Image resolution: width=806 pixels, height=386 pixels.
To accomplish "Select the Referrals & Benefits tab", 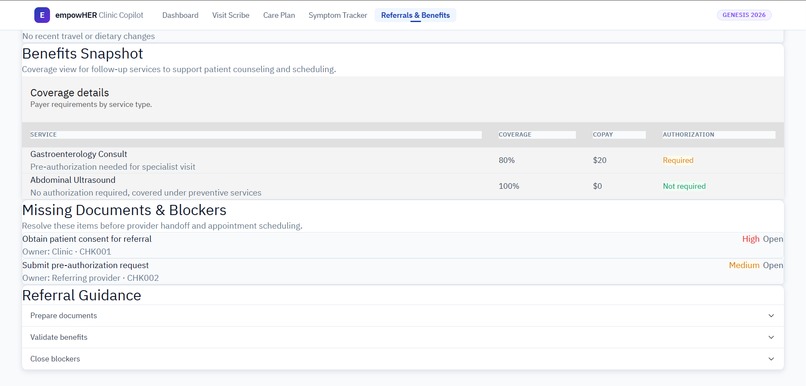I will [x=415, y=15].
